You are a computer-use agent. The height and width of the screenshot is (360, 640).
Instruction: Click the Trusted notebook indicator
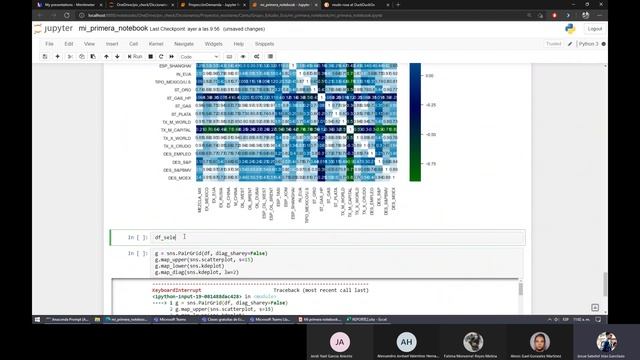point(553,44)
